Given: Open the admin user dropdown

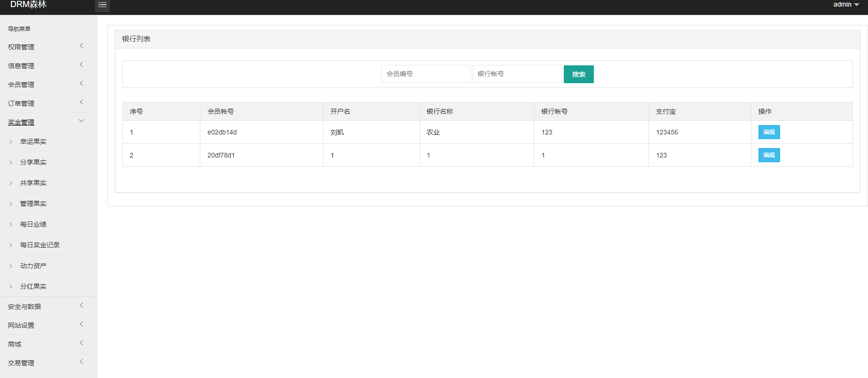Looking at the screenshot, I should point(845,5).
